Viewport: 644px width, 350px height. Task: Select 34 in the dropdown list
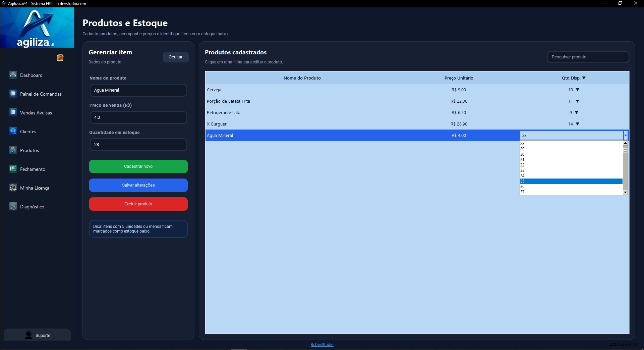571,176
